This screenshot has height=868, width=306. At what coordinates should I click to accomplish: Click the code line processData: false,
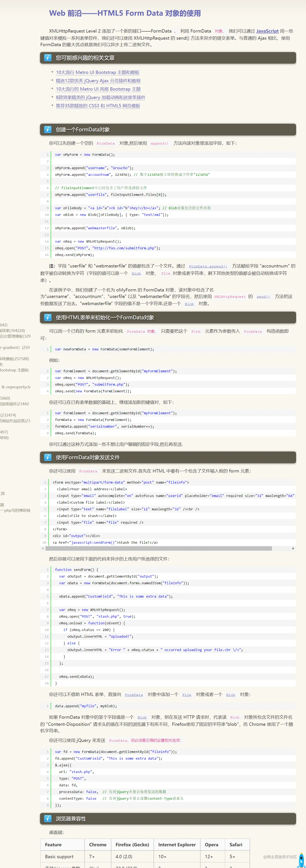(x=79, y=792)
